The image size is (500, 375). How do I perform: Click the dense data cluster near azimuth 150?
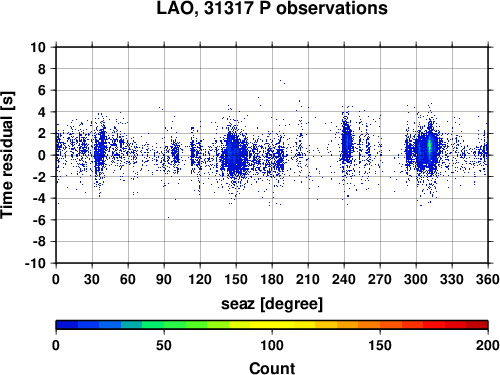pos(235,153)
